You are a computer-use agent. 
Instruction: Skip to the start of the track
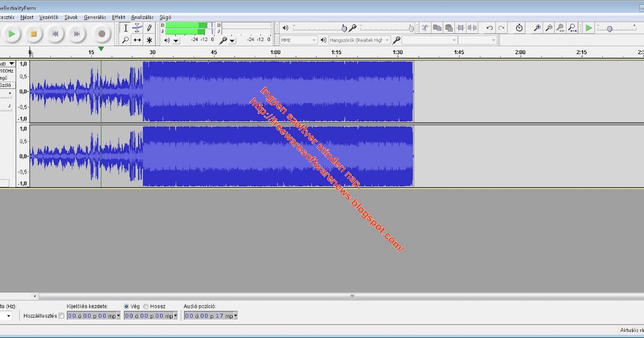pos(55,34)
